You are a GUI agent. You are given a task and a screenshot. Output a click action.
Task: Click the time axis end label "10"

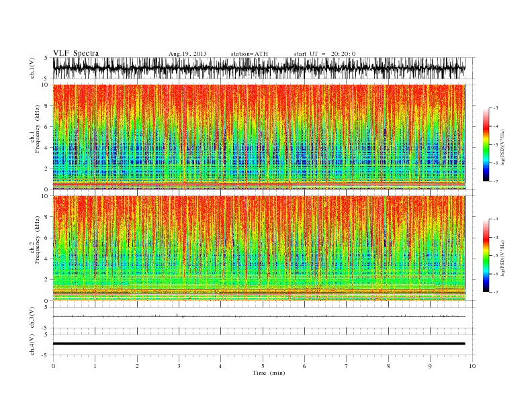click(x=472, y=366)
